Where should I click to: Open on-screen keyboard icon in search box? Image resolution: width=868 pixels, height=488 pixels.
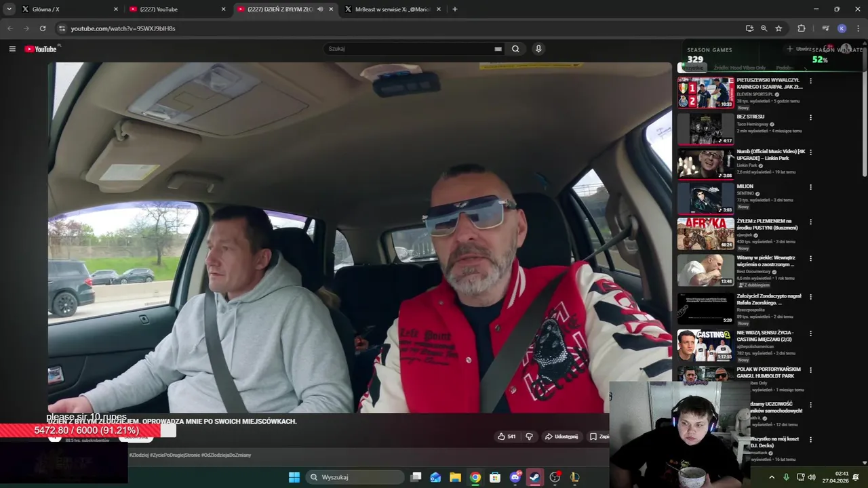pyautogui.click(x=498, y=49)
